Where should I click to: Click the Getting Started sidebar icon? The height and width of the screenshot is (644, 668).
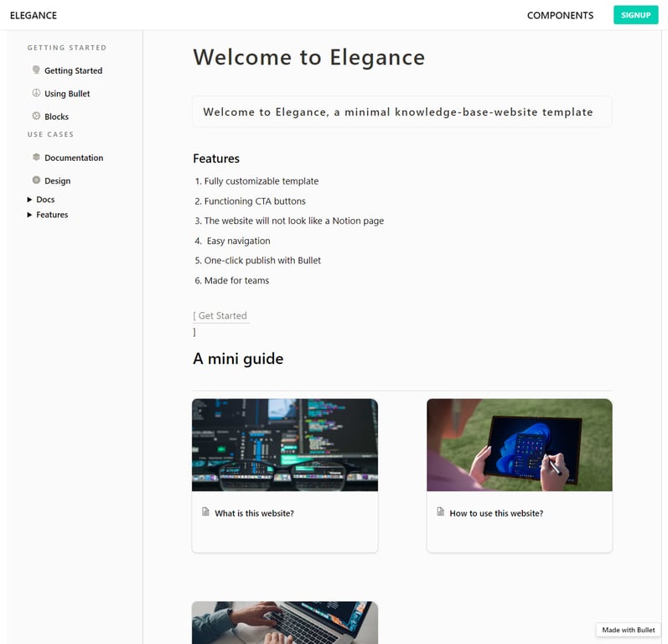[x=36, y=70]
